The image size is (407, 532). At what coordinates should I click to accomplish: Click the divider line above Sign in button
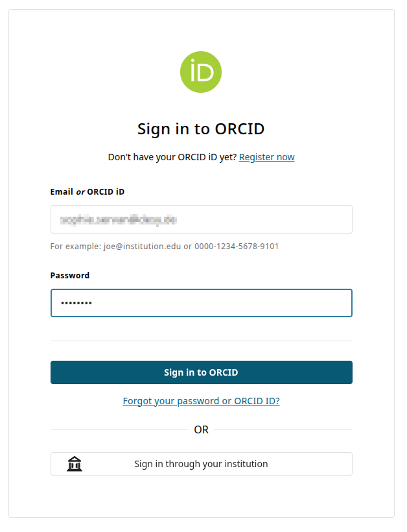click(x=201, y=341)
